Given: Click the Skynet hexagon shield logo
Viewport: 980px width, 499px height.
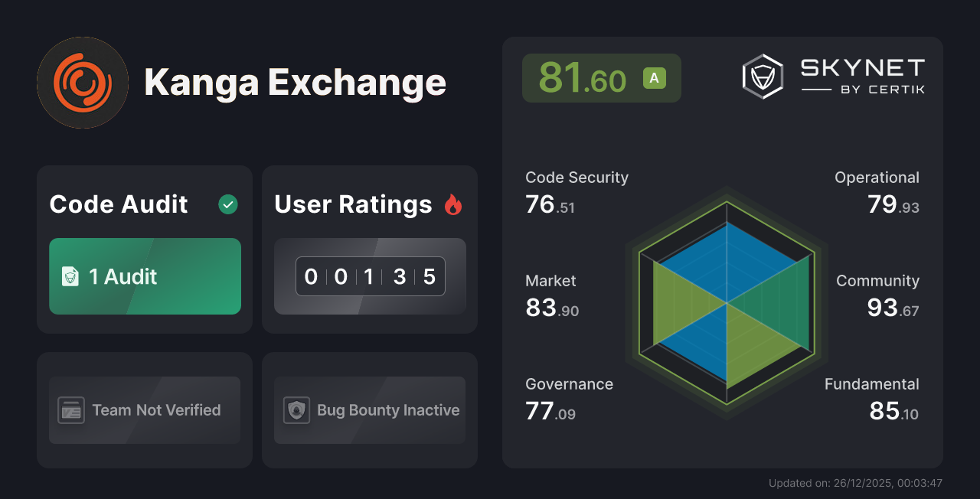Looking at the screenshot, I should point(762,76).
